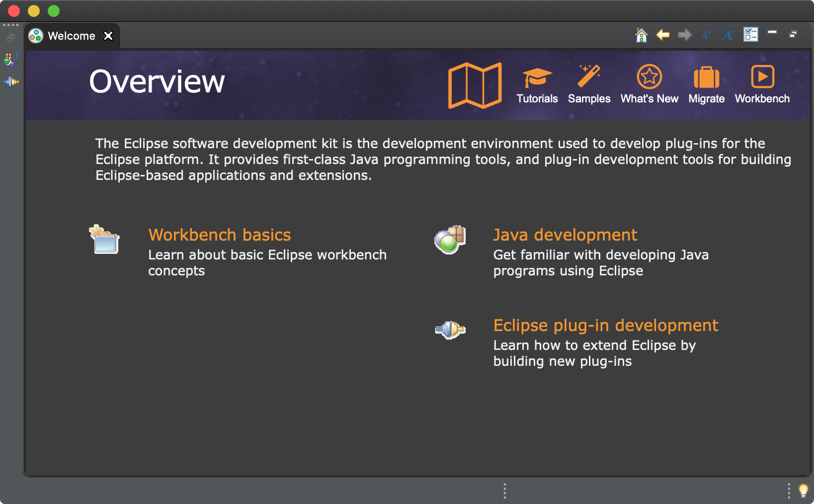Click 'Learn about basic Eclipse workbench concepts' text
Screen dimensions: 814x504
tap(267, 262)
